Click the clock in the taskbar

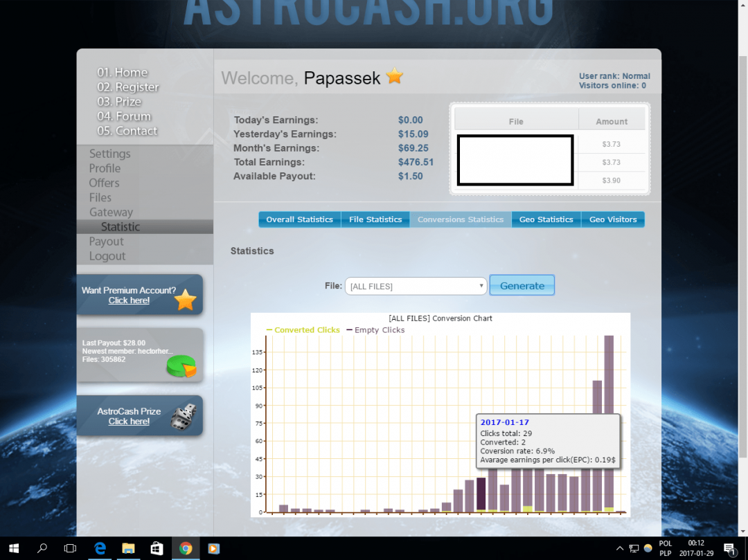695,548
